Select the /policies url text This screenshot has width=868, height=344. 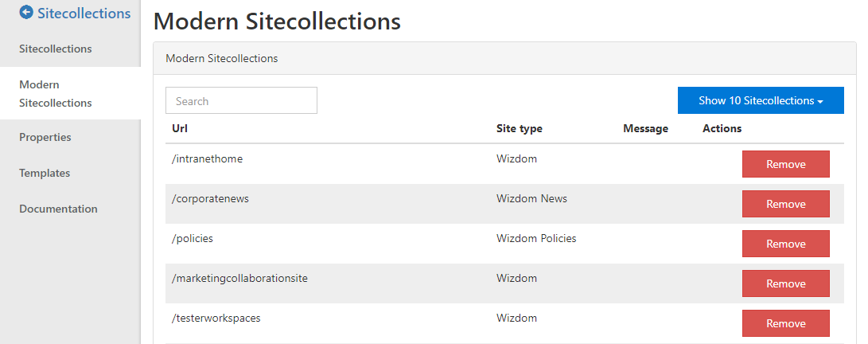click(193, 239)
